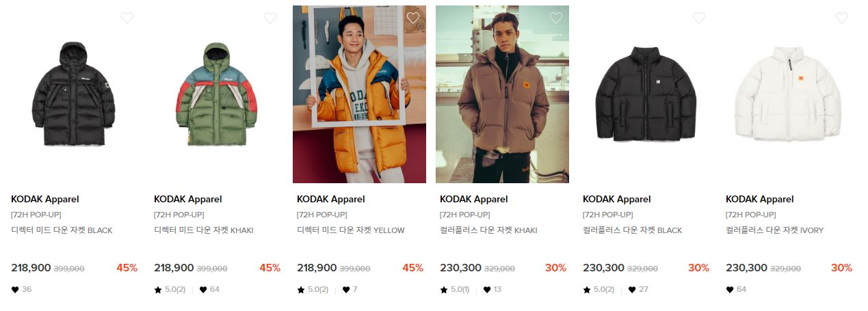Toggle wishlist heart on black Director mid jacket
The height and width of the screenshot is (311, 868).
point(127,18)
